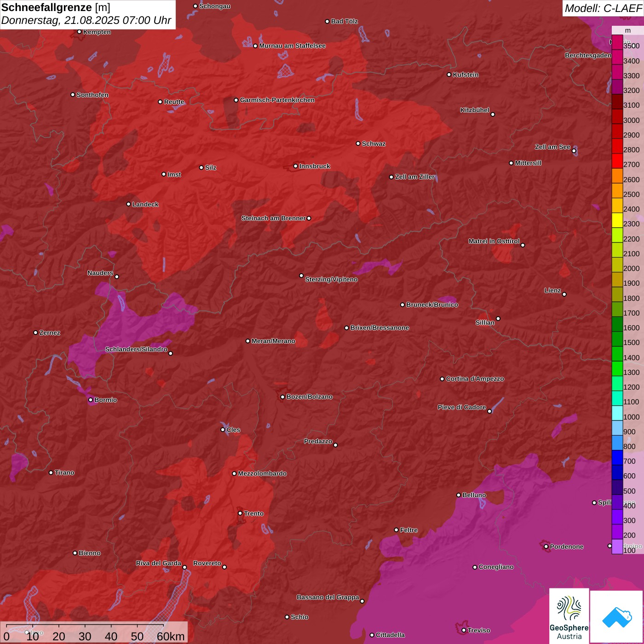The width and height of the screenshot is (644, 644).
Task: Select the Bozen/Bolzano city label
Action: click(x=310, y=397)
